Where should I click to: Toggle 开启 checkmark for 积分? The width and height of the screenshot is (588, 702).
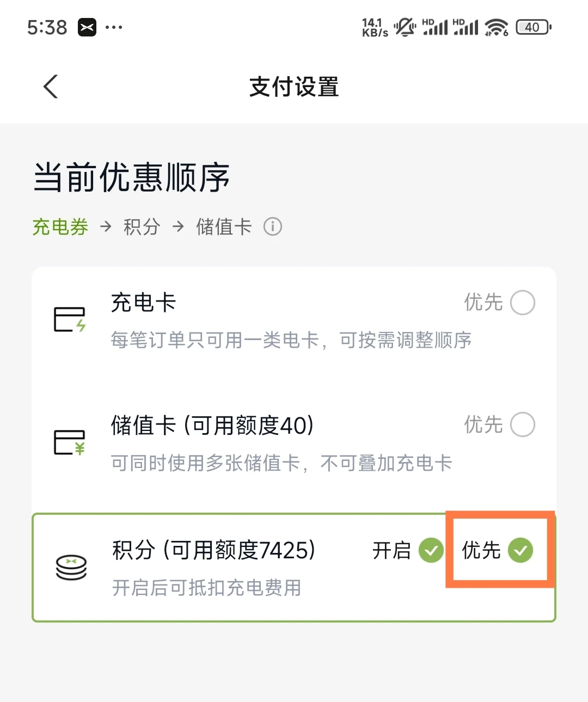[x=431, y=550]
